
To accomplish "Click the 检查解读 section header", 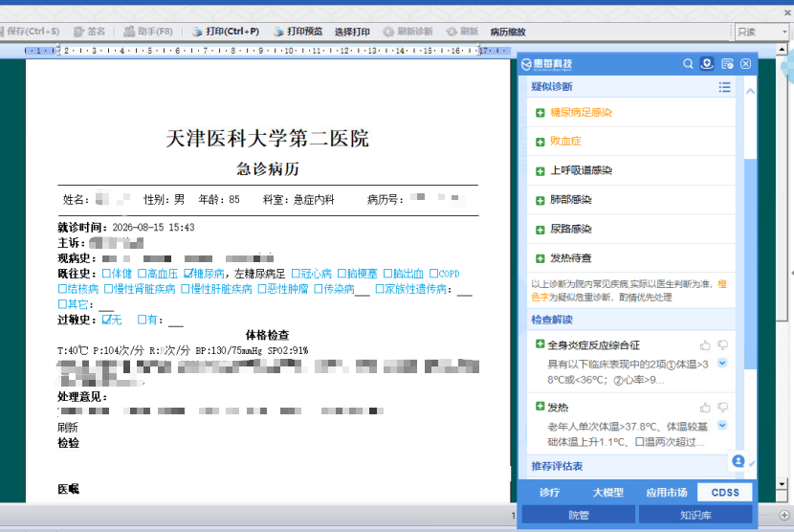I will click(x=551, y=320).
